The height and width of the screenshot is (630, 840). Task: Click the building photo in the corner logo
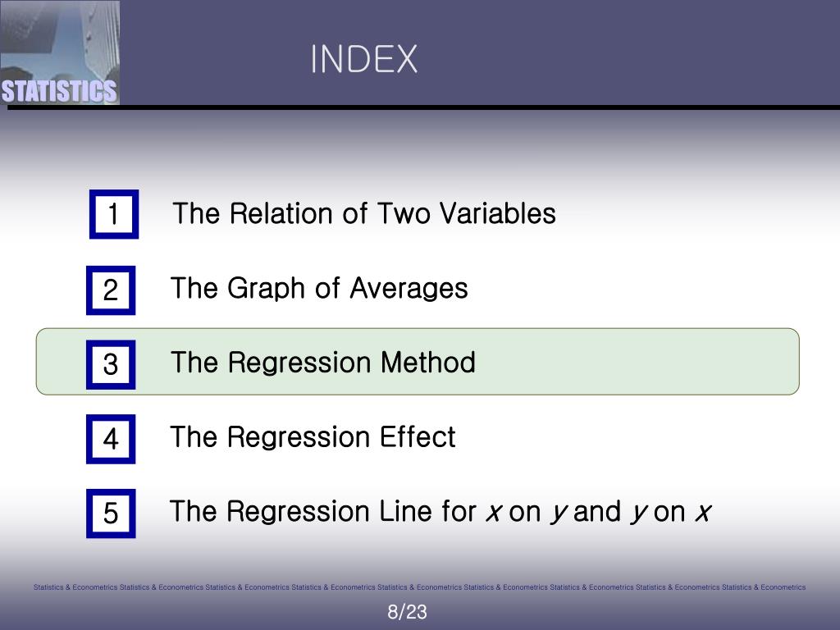59,37
